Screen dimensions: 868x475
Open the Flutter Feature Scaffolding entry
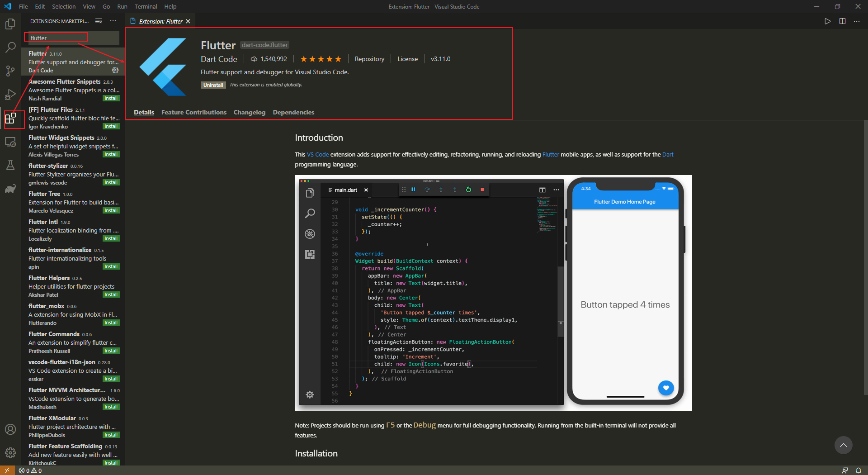click(73, 454)
